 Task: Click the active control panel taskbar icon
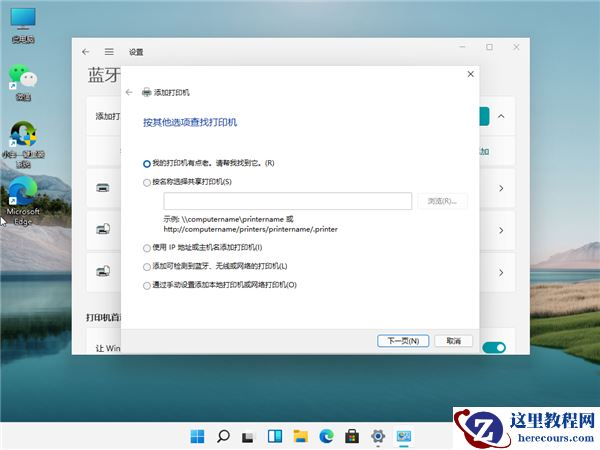pos(404,436)
